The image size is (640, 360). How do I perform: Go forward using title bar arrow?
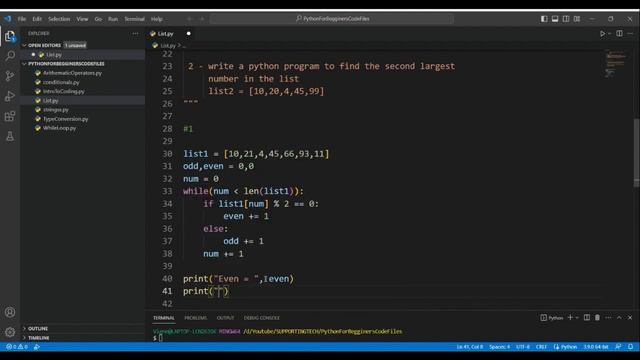coord(202,19)
